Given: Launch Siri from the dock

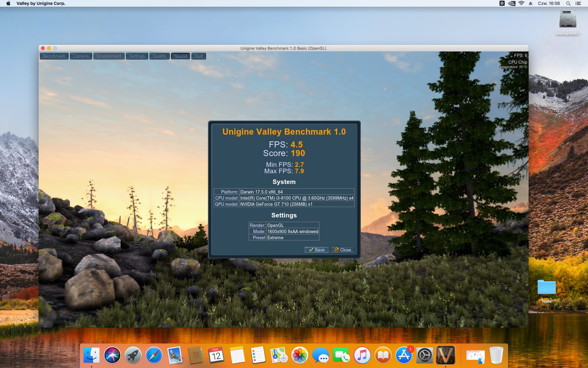Looking at the screenshot, I should pos(112,355).
